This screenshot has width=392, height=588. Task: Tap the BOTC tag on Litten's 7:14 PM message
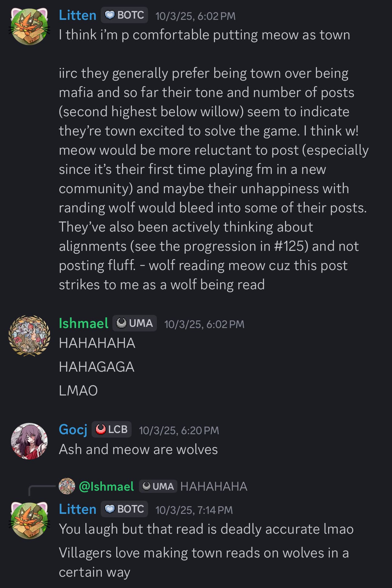[125, 509]
